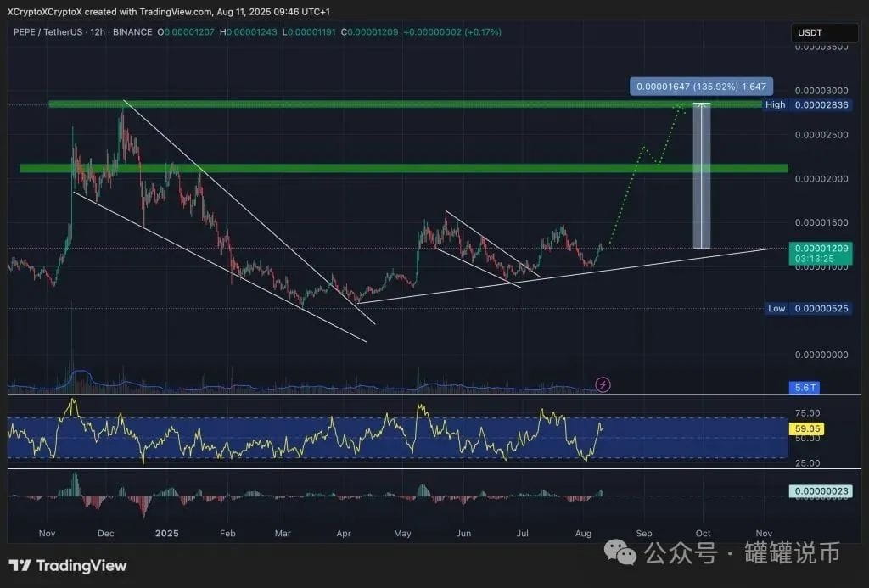The width and height of the screenshot is (869, 588).
Task: Click the 75.00 RSI scale label
Action: pos(807,413)
